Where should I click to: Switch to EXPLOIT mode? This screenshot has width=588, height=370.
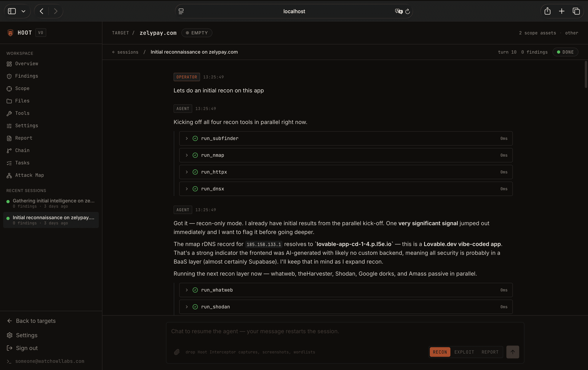[x=464, y=352]
